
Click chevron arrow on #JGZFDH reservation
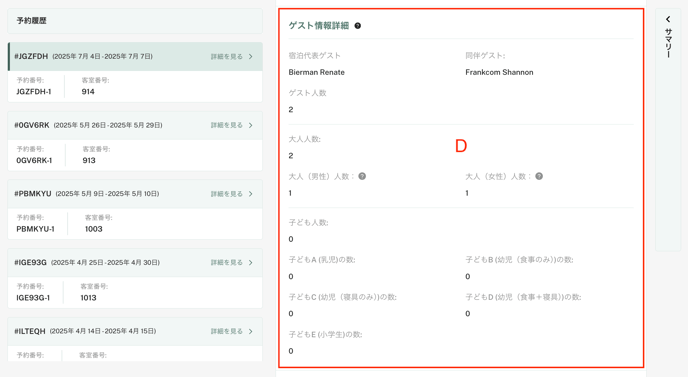coord(251,57)
